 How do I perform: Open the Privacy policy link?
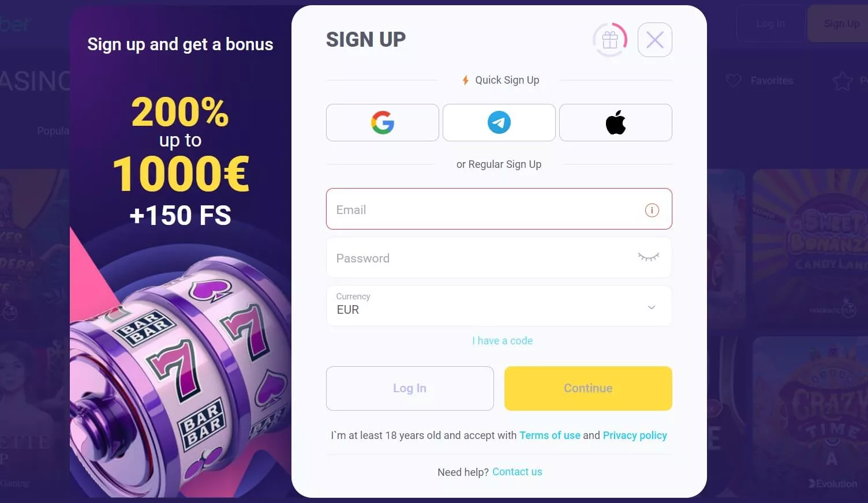coord(635,436)
